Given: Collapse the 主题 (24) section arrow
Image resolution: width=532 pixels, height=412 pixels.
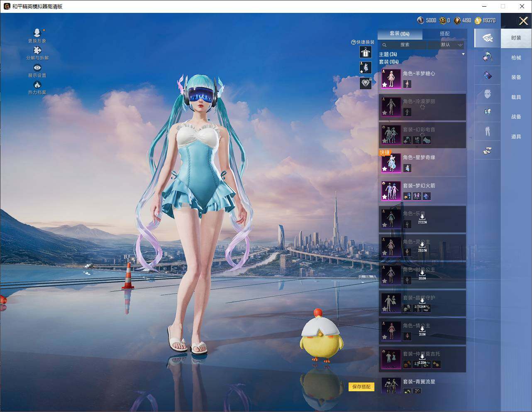Looking at the screenshot, I should tap(463, 54).
